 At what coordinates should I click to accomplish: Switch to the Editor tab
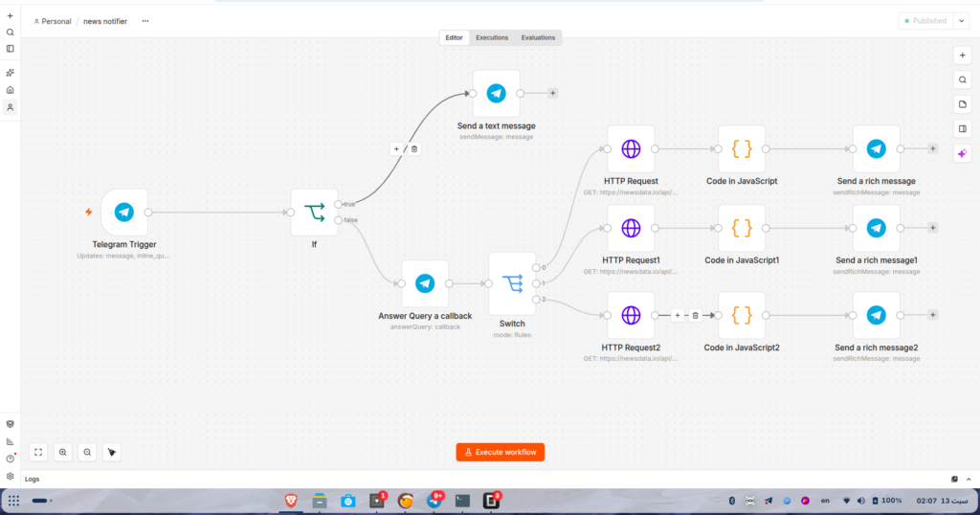click(x=454, y=37)
